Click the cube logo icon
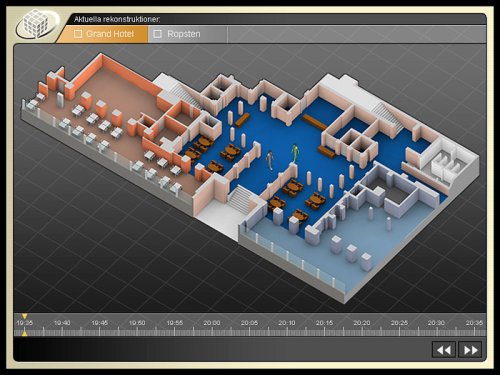Viewport: 500px width, 375px height. [x=36, y=23]
